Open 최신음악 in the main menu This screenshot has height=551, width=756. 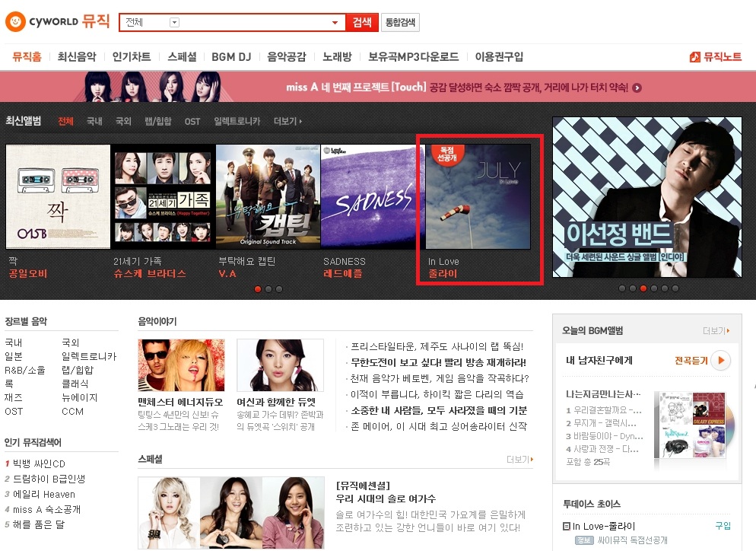[77, 57]
